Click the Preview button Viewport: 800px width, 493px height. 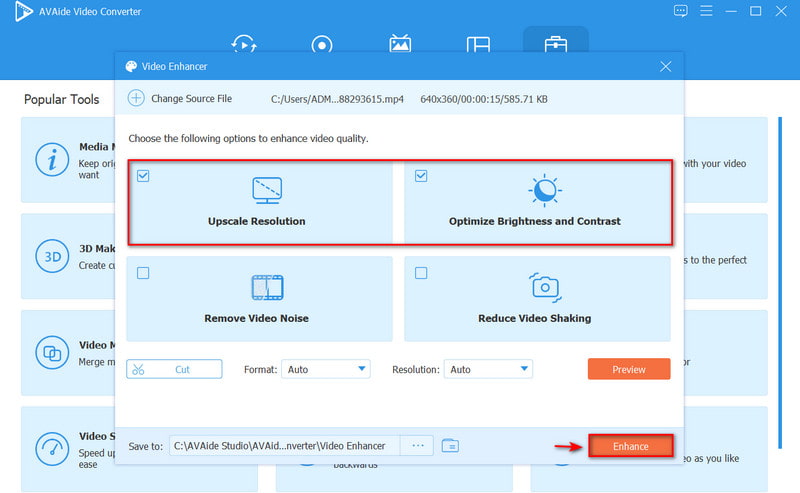click(629, 369)
